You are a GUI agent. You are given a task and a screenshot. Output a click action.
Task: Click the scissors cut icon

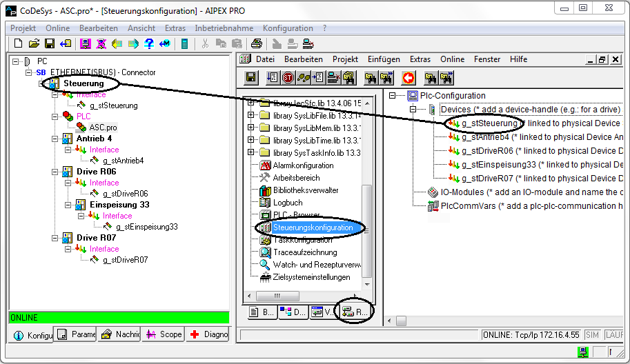click(x=206, y=43)
